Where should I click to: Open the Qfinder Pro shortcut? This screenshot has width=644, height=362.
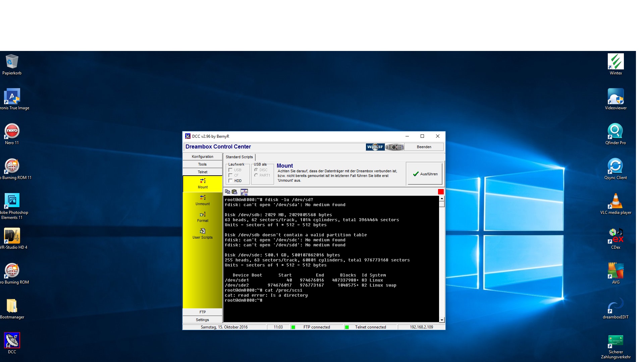coord(616,134)
